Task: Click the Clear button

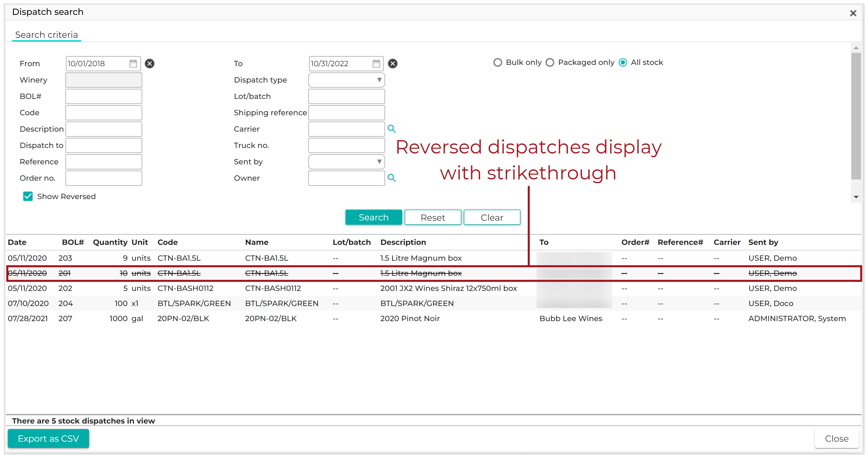Action: click(492, 217)
